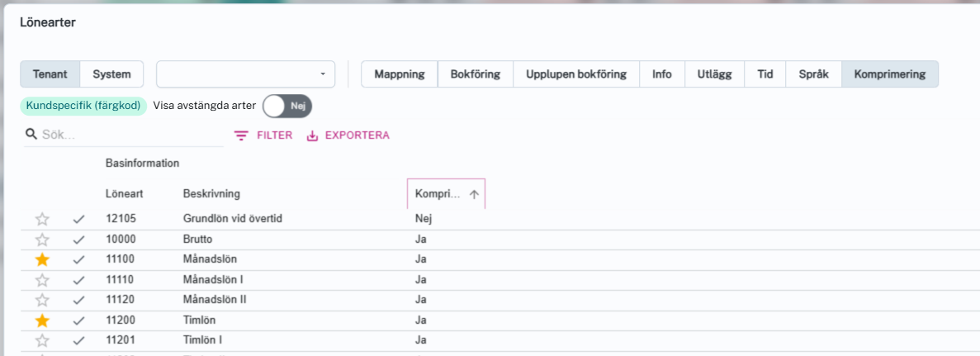The image size is (980, 356).
Task: Click star icon for 11110 Månadslön I
Action: click(x=42, y=280)
